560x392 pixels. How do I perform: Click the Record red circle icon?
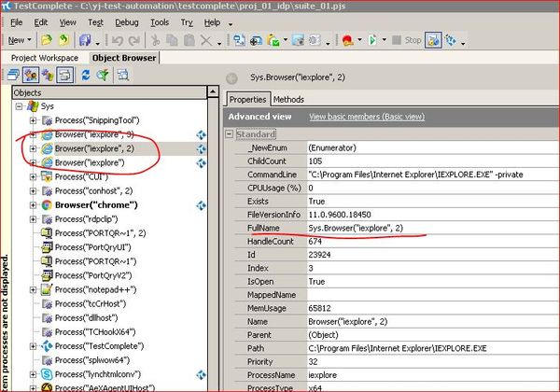pyautogui.click(x=347, y=40)
